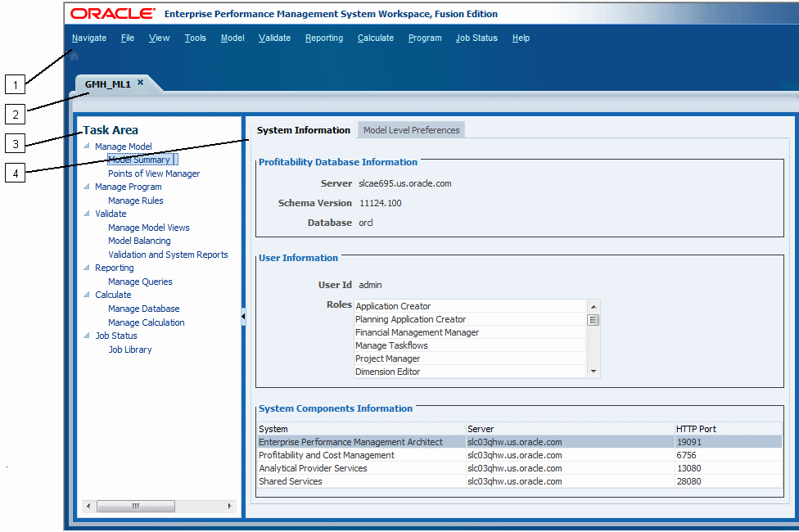
Task: Open the Job Status menu in menu bar
Action: click(x=476, y=38)
